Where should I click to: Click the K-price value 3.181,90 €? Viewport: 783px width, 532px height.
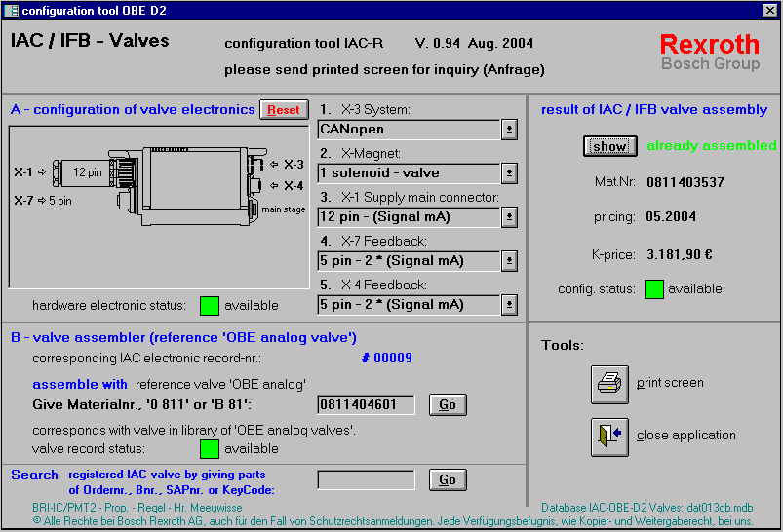pos(679,254)
